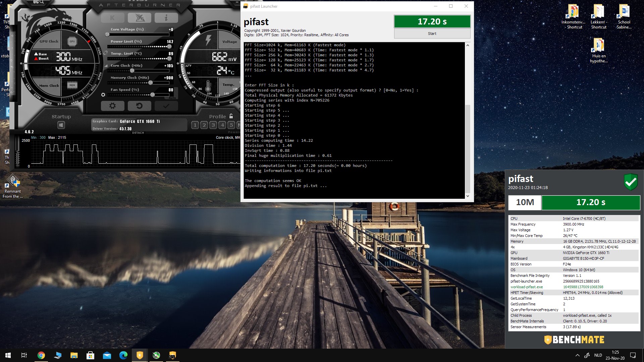Open Lekkerrr Shortcut on desktop
Screen dimensions: 644x362
pyautogui.click(x=599, y=17)
